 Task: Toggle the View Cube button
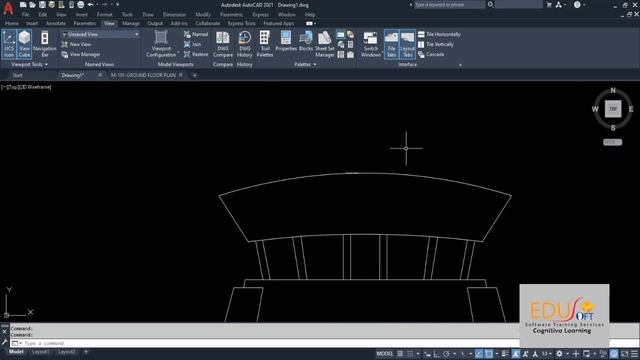tap(24, 44)
